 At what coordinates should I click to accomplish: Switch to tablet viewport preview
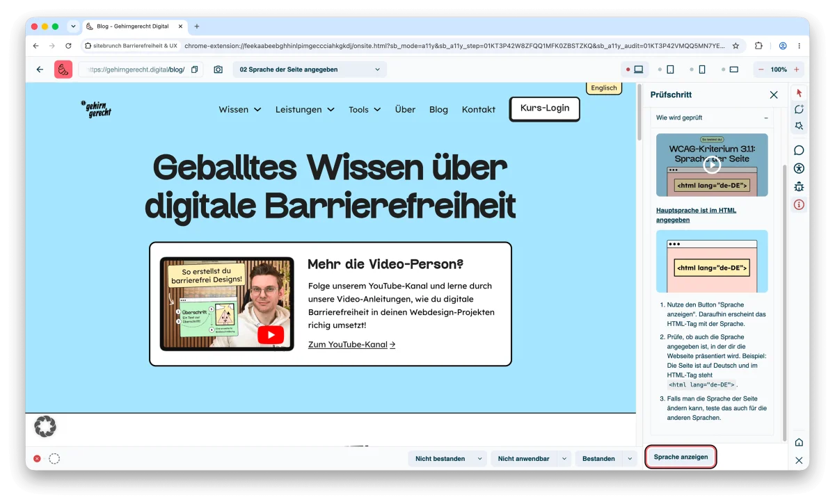pyautogui.click(x=670, y=70)
